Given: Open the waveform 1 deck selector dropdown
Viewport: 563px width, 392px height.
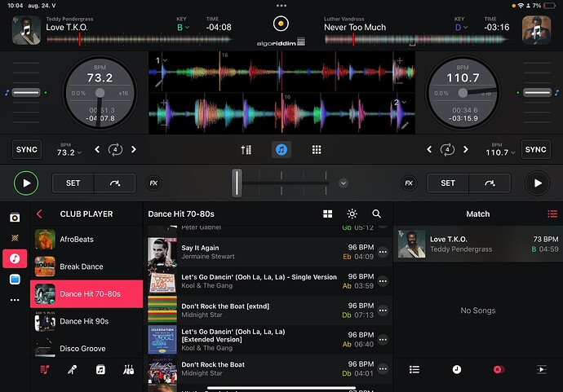Looking at the screenshot, I should [162, 60].
